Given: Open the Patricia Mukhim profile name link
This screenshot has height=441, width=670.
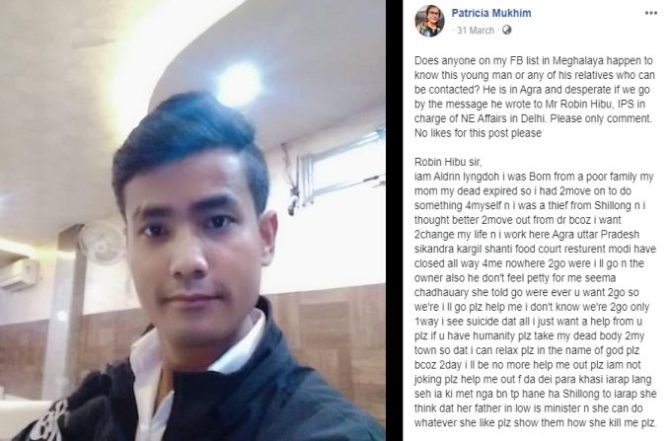Looking at the screenshot, I should coord(491,13).
